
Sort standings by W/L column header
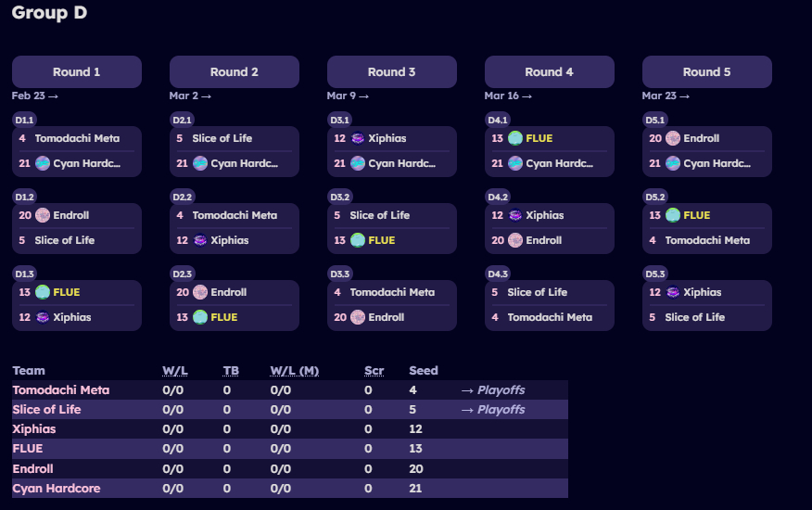(174, 371)
